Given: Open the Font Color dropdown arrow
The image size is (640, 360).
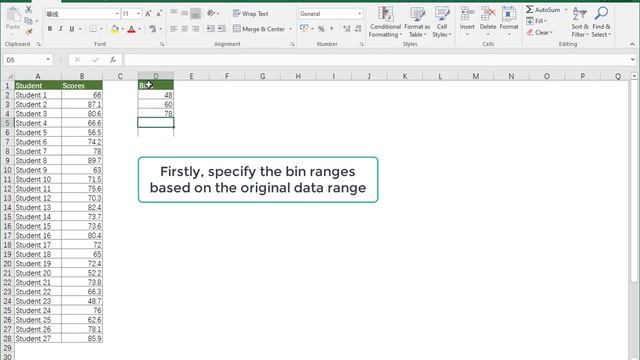Looking at the screenshot, I should tap(140, 29).
